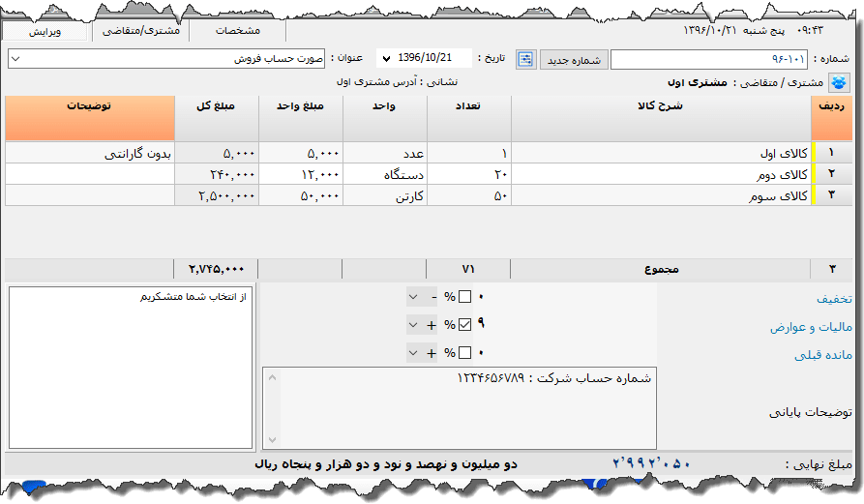
Task: Select the کالای دوم row cell
Action: pos(661,174)
